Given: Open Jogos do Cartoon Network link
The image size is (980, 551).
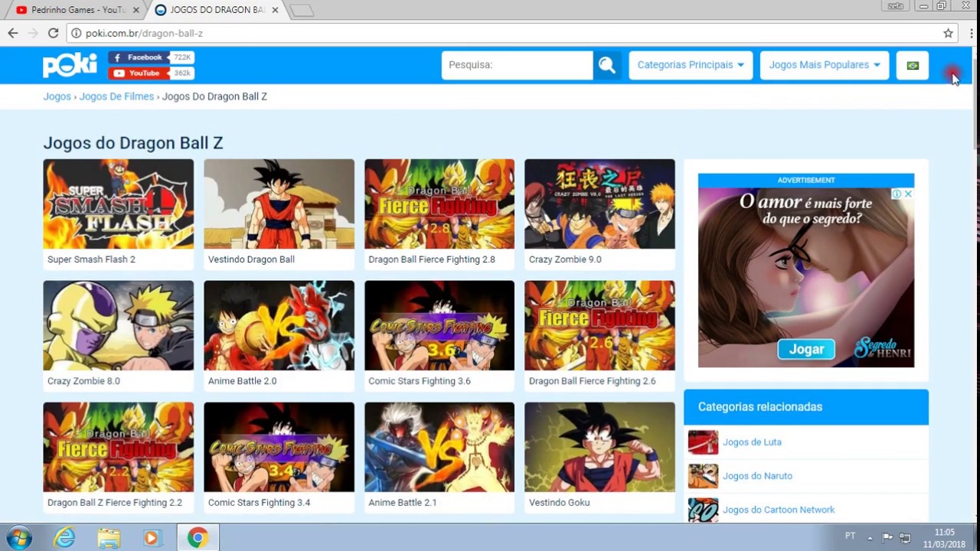Looking at the screenshot, I should [x=779, y=510].
